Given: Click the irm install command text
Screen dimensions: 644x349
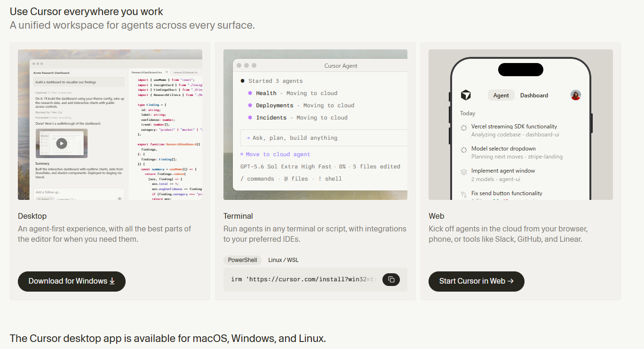Looking at the screenshot, I should click(303, 279).
